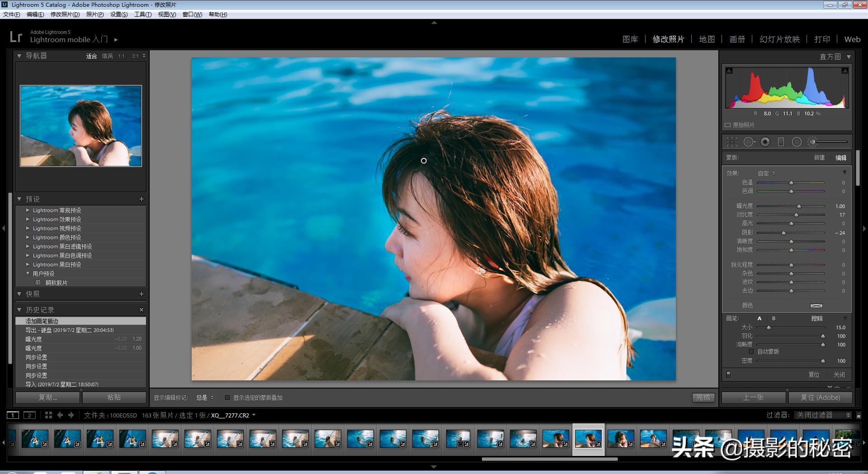Viewport: 868px width, 474px height.
Task: Select the Crop Overlay tool icon
Action: click(x=732, y=142)
